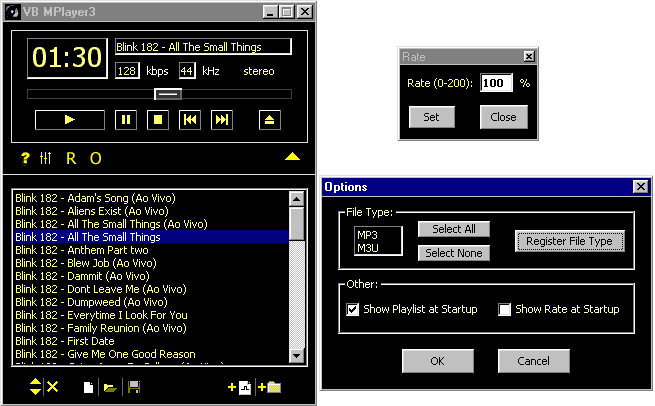
Task: Add a folder with the plus folder icon
Action: click(x=270, y=387)
